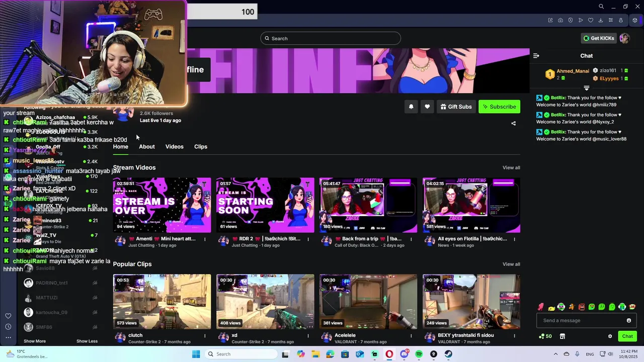Image resolution: width=644 pixels, height=362 pixels.
Task: Open the Stream Is Over video thumbnail
Action: pyautogui.click(x=162, y=205)
